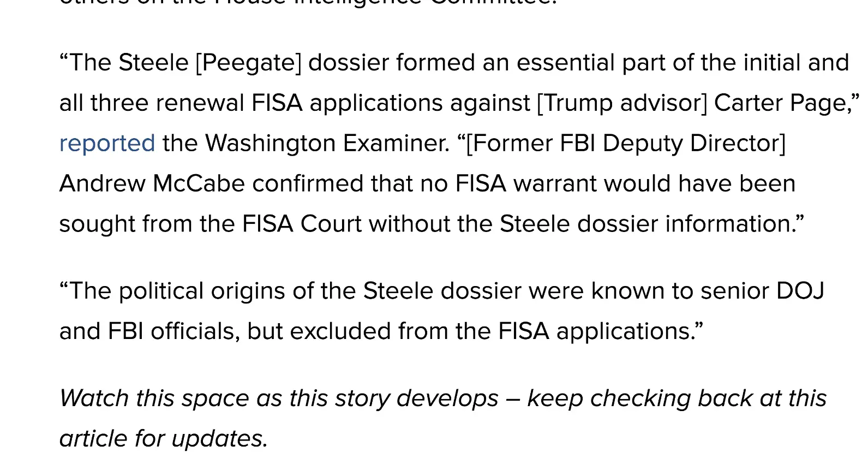Viewport: 868px width, 464px height.
Task: Open the blue "reported" hyperlink
Action: coord(107,144)
